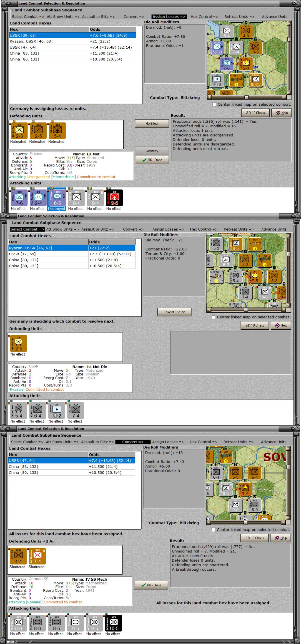Click the Destroy button
This screenshot has width=301, height=644.
[152, 151]
